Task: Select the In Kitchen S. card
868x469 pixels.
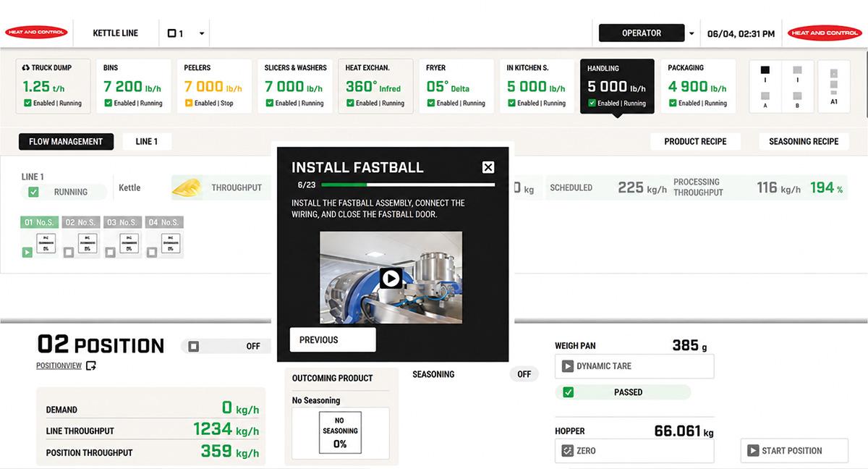Action: tap(537, 85)
